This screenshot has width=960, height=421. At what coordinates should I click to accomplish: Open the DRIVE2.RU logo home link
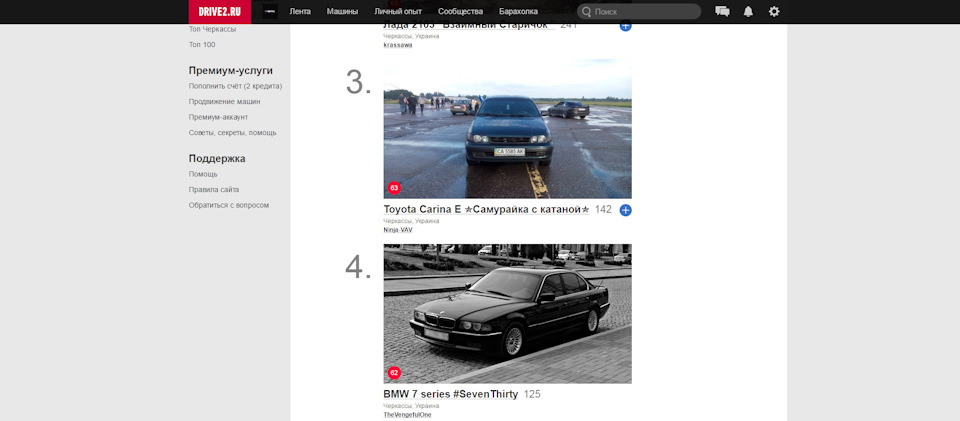coord(219,12)
